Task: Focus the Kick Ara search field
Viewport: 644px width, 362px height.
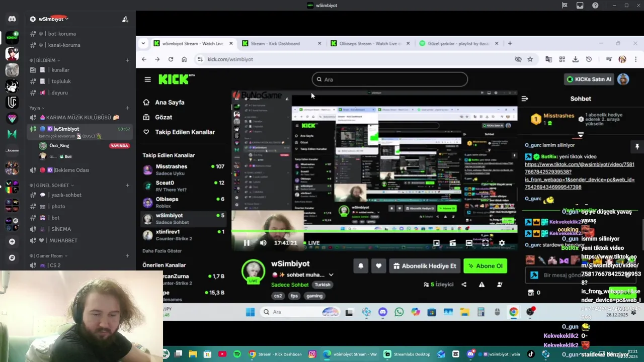Action: [390, 79]
